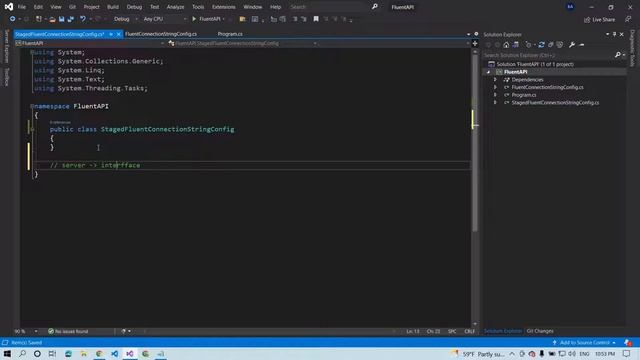640x360 pixels.
Task: Collapse the using directives outline
Action: (32, 52)
